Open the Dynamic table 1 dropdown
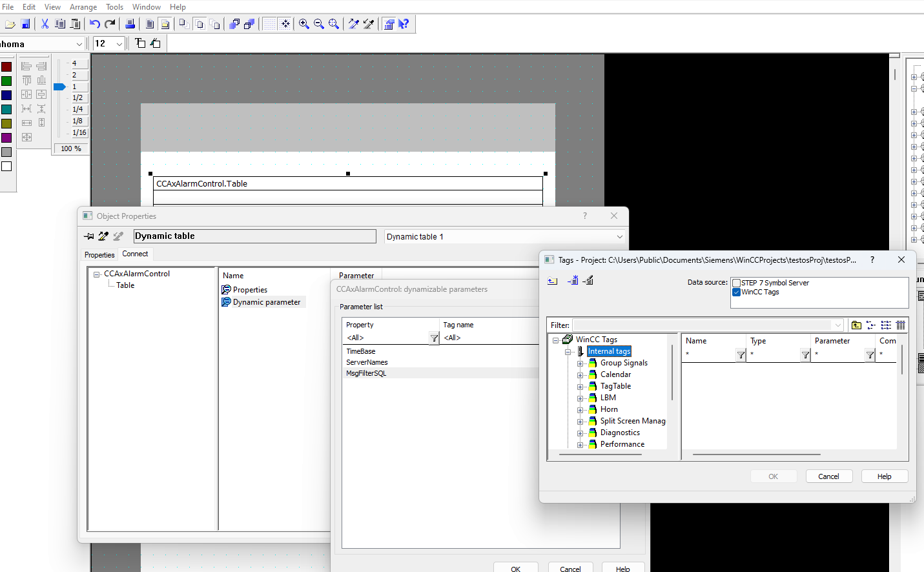 (619, 237)
